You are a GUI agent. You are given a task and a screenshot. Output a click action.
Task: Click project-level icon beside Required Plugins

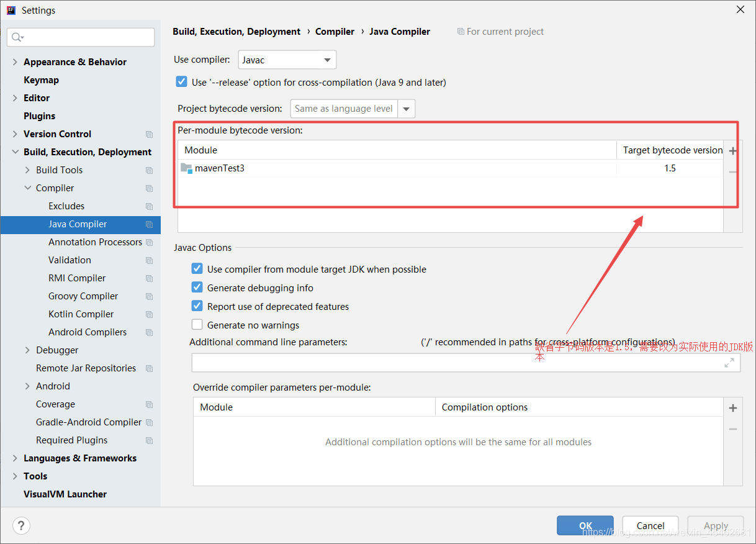pyautogui.click(x=149, y=440)
